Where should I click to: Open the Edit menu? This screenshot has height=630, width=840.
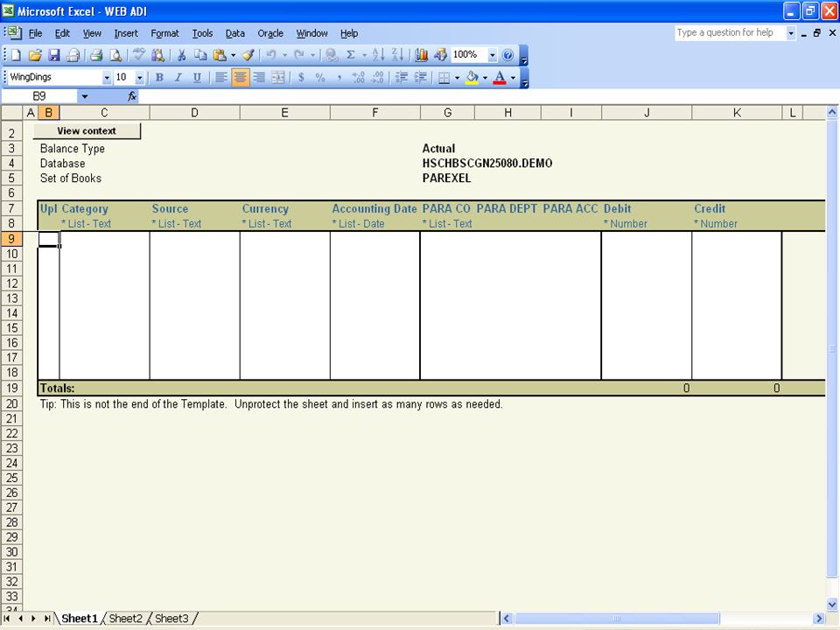click(62, 33)
